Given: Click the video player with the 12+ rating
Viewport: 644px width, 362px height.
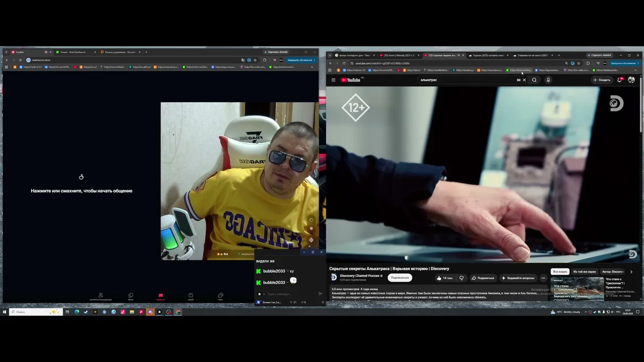Looking at the screenshot, I should [x=483, y=174].
